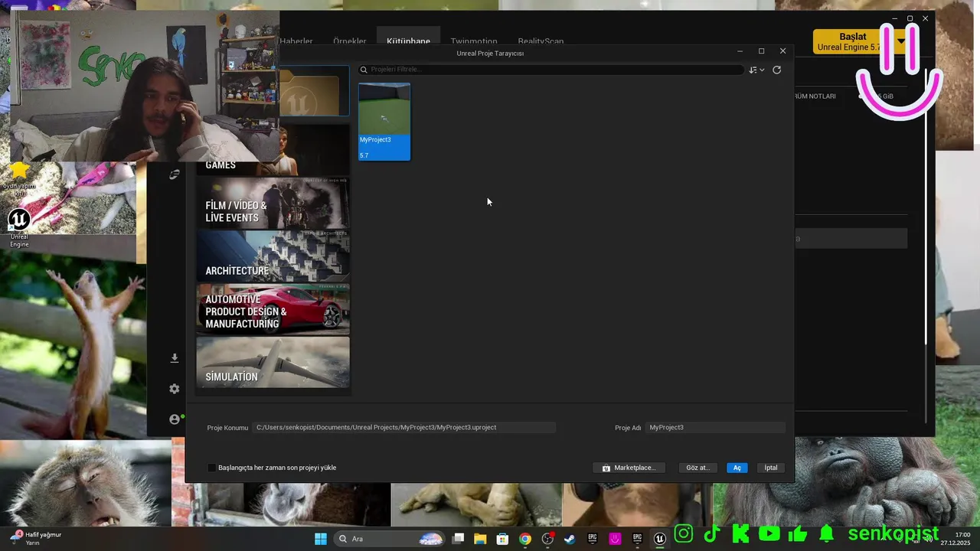Choose the Architecture category card
Viewport: 980px width, 551px height.
273,256
